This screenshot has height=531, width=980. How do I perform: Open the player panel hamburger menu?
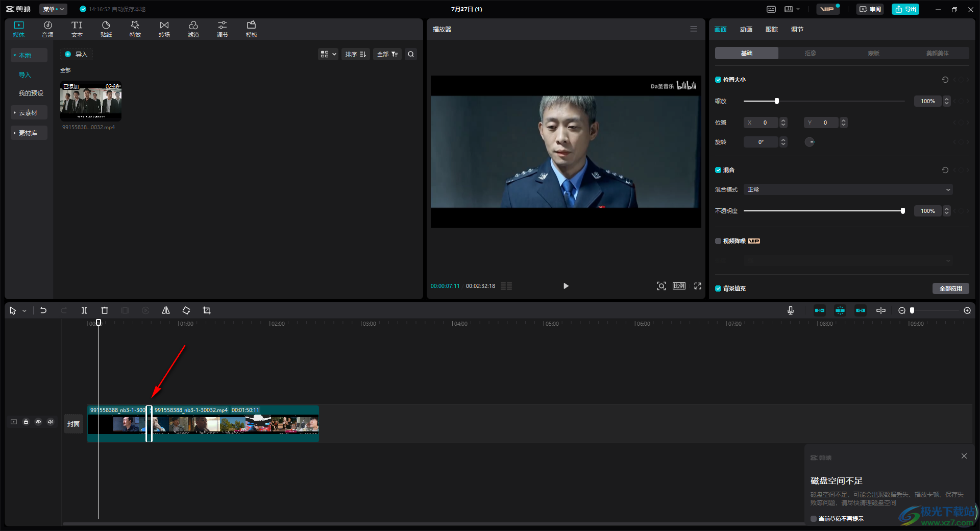click(x=694, y=29)
